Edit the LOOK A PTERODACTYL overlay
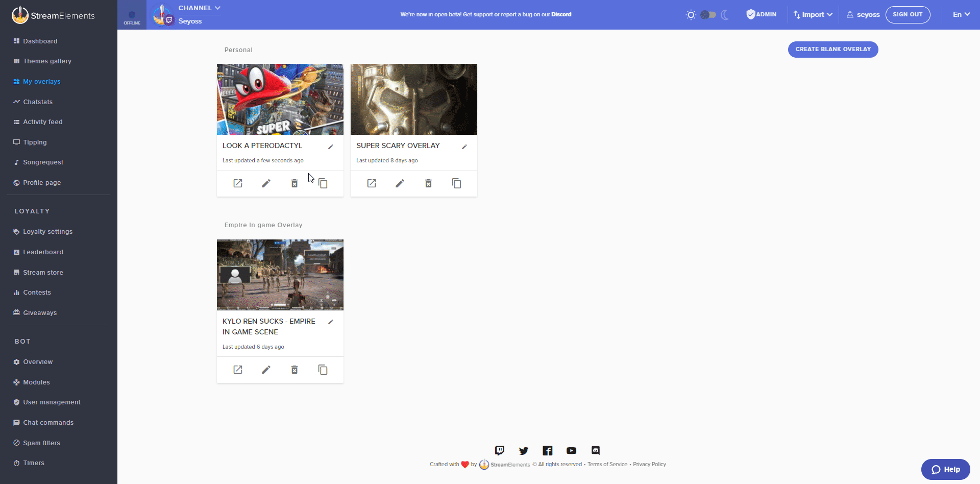 point(266,183)
